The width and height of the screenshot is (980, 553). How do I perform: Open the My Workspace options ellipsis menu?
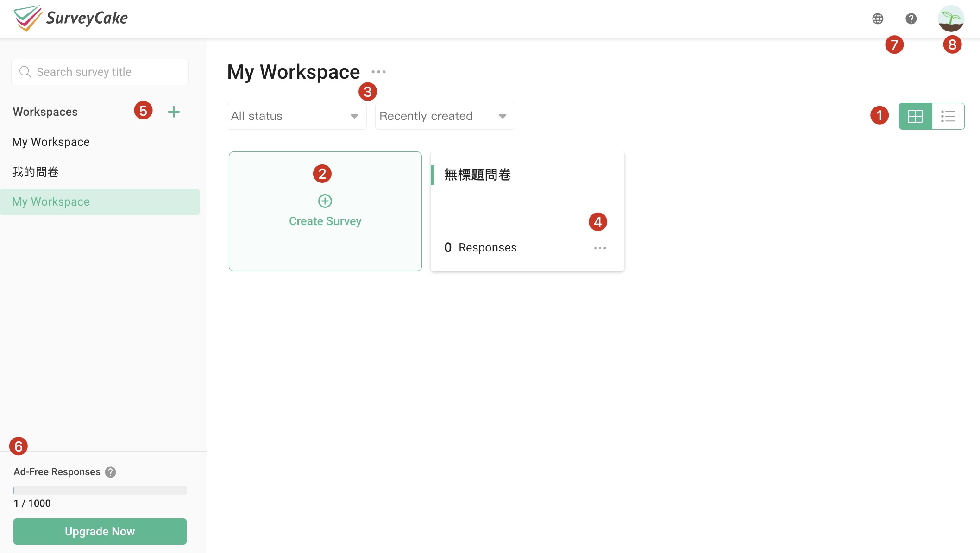click(x=379, y=72)
